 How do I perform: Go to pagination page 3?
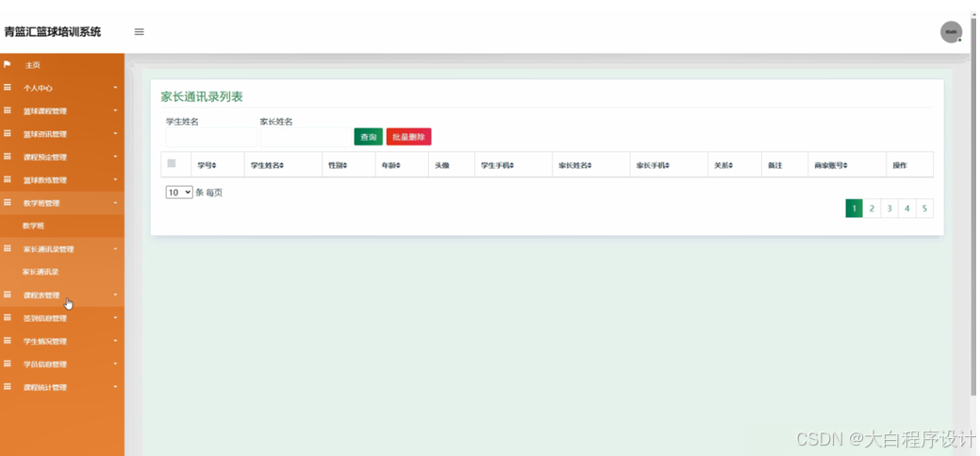pos(889,209)
